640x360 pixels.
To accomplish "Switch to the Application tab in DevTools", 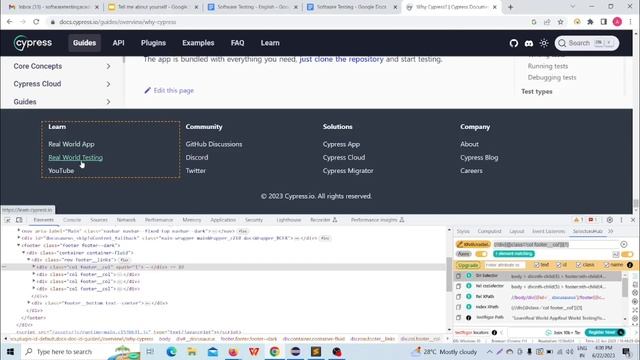I will [x=223, y=220].
